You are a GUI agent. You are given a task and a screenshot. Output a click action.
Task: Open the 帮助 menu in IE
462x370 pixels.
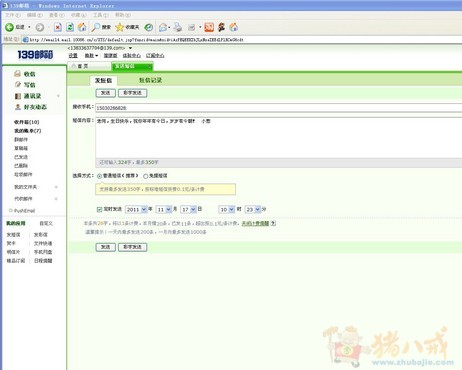pyautogui.click(x=123, y=15)
